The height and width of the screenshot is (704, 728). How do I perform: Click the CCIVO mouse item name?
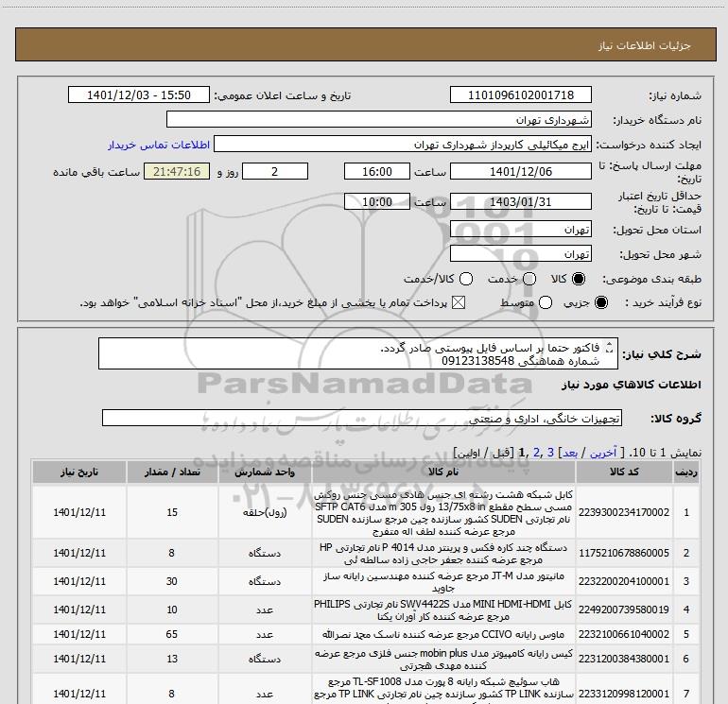(443, 634)
